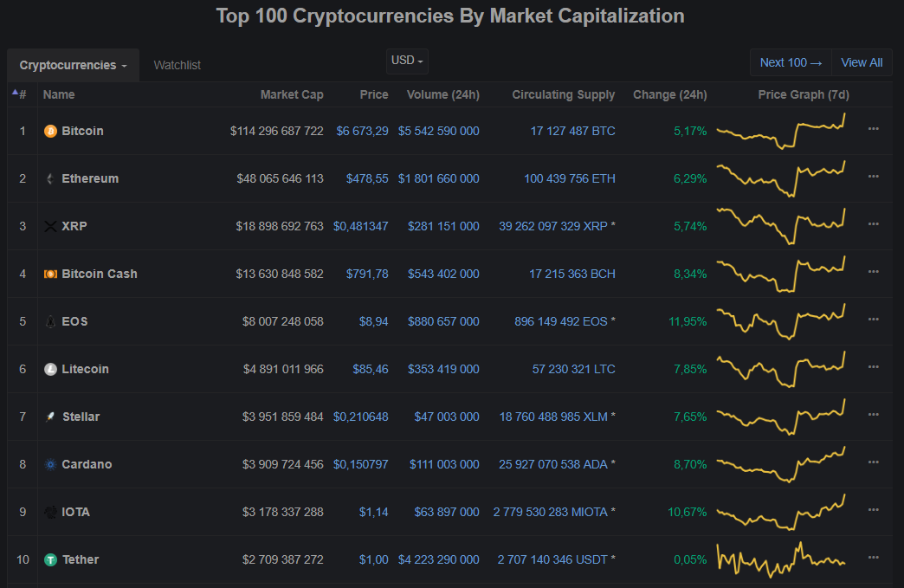Click the Tether logo icon
This screenshot has height=588, width=904.
pyautogui.click(x=50, y=559)
